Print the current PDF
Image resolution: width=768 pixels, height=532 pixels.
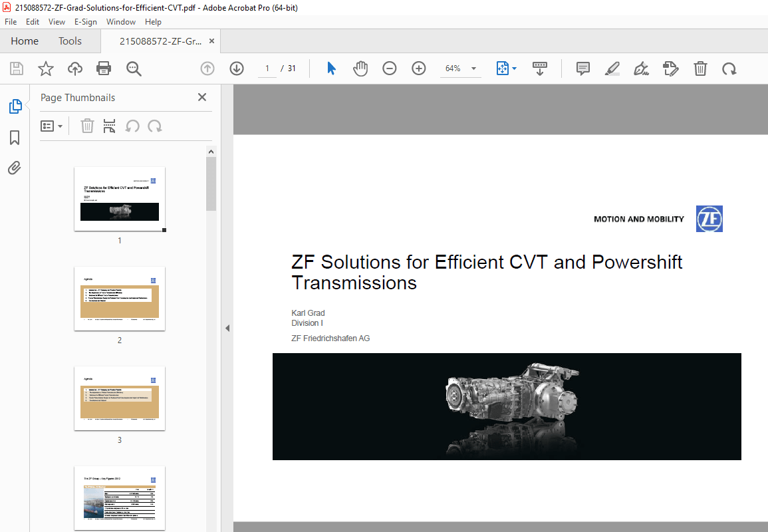point(104,68)
